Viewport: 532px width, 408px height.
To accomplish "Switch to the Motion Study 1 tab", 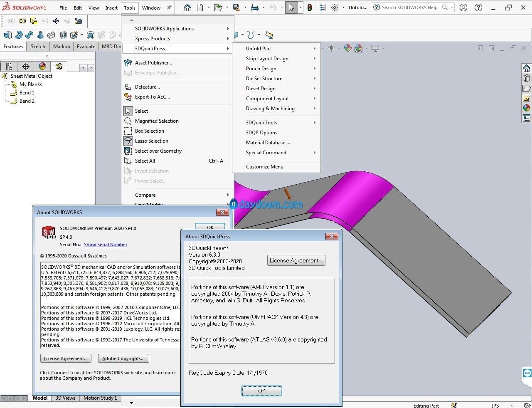I will (100, 398).
